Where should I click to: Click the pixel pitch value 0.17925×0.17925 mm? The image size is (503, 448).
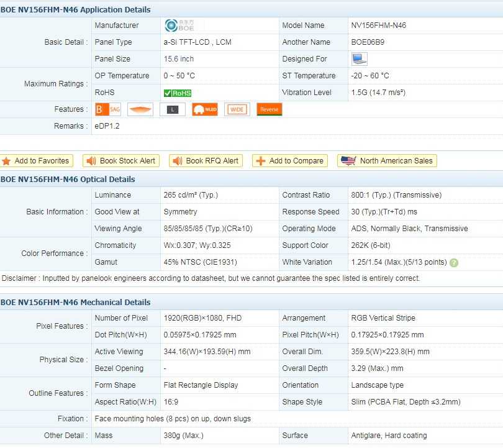tap(387, 335)
